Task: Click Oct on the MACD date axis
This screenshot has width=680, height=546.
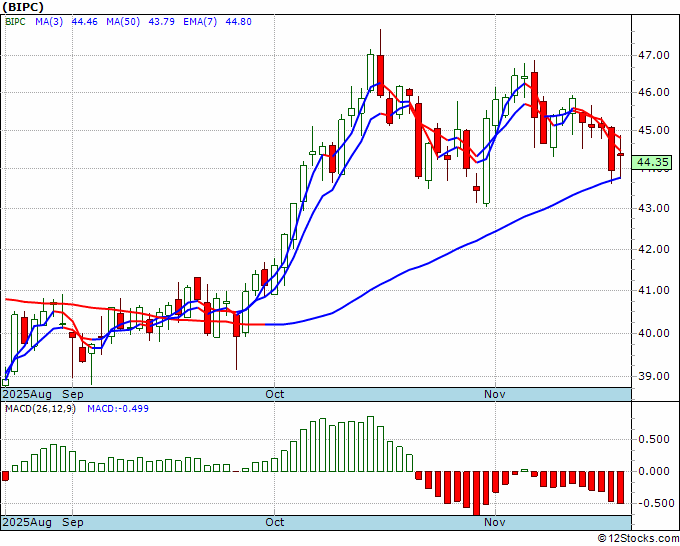Action: click(x=275, y=522)
